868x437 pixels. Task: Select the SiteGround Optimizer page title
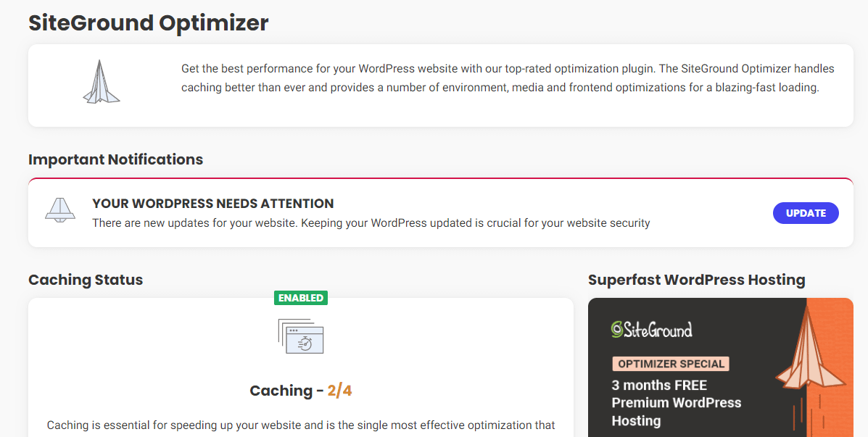tap(148, 22)
